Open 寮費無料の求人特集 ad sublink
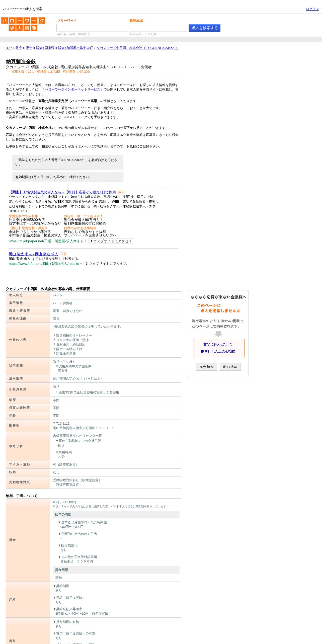Screen dimensions: 322x644 [23, 216]
